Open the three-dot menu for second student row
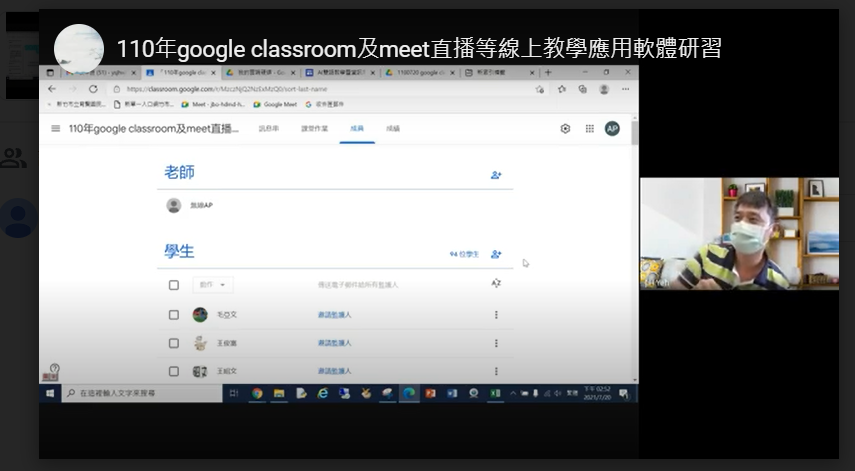Image resolution: width=855 pixels, height=471 pixels. pos(496,343)
